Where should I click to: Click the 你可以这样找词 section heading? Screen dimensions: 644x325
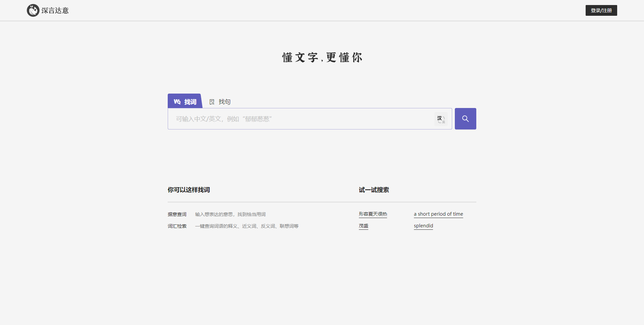click(189, 190)
